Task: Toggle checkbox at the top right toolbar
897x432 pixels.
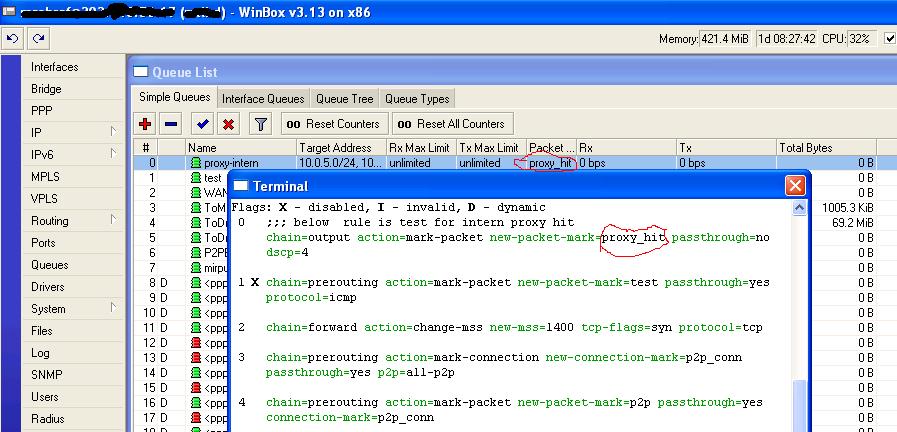Action: coord(890,38)
